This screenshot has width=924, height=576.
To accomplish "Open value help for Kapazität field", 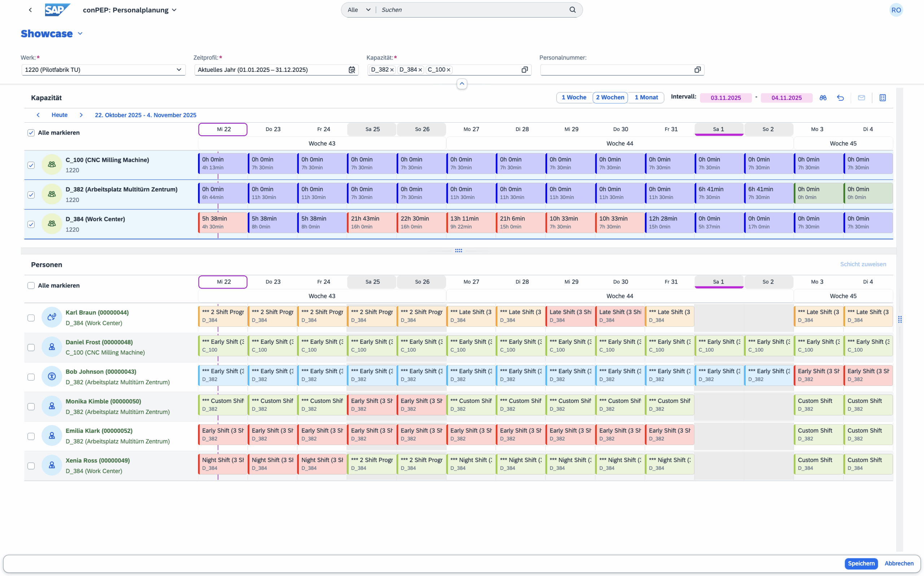I will (x=524, y=70).
